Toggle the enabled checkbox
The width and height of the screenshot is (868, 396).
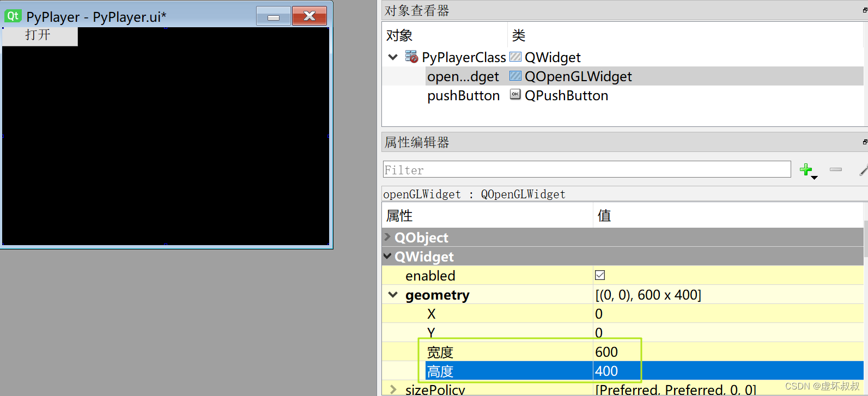[600, 275]
